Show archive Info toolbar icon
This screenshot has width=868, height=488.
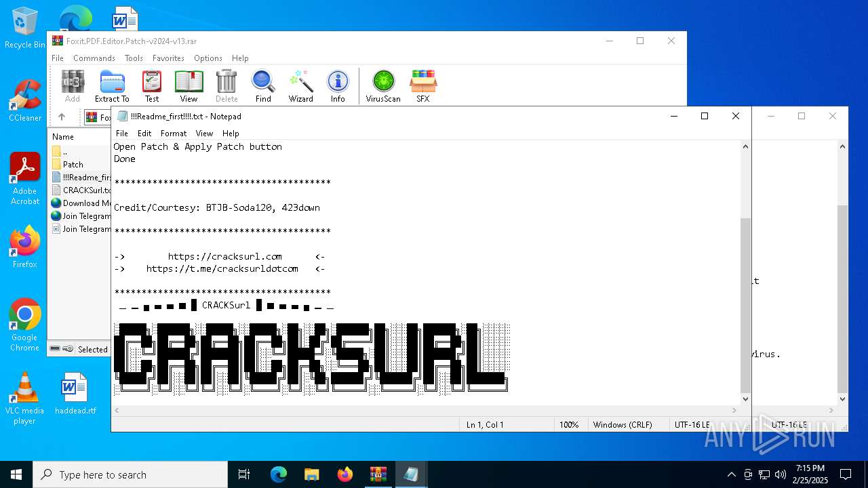coord(338,86)
